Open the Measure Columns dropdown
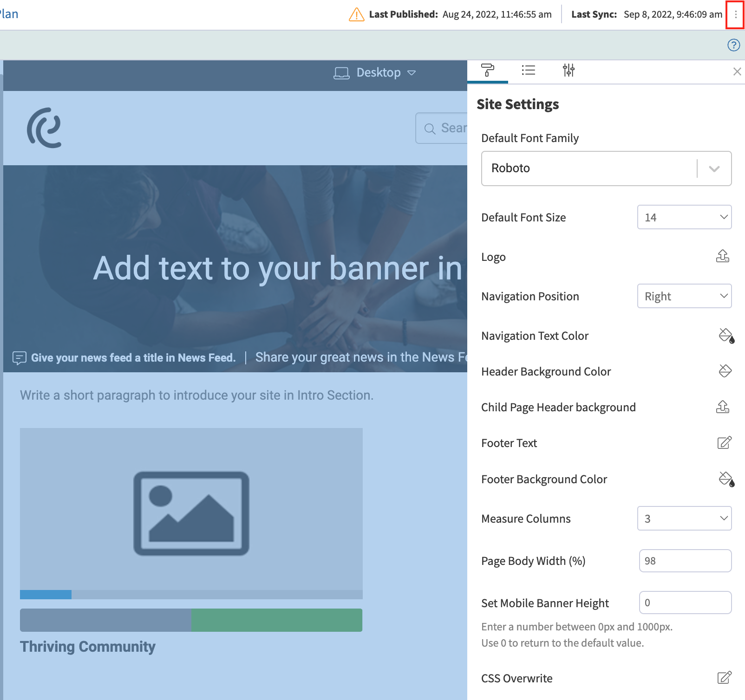The width and height of the screenshot is (745, 700). pos(684,519)
